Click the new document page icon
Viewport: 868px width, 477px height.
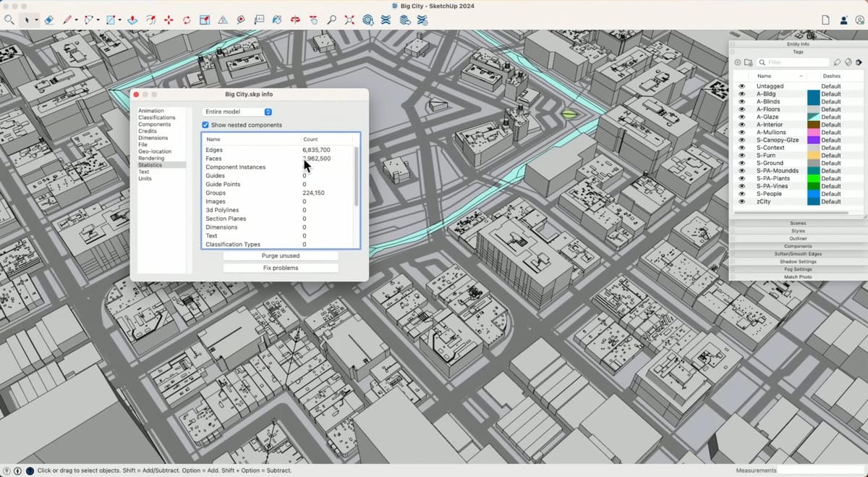coord(825,20)
